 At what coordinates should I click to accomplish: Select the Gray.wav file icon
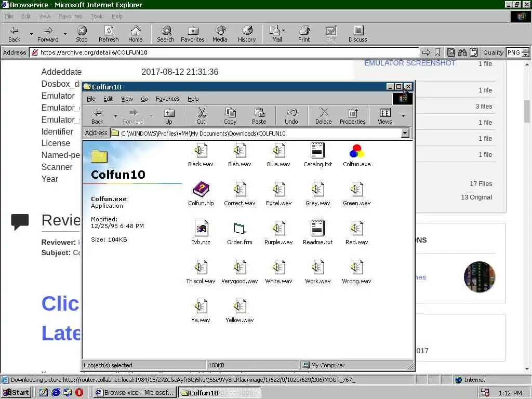tap(317, 194)
